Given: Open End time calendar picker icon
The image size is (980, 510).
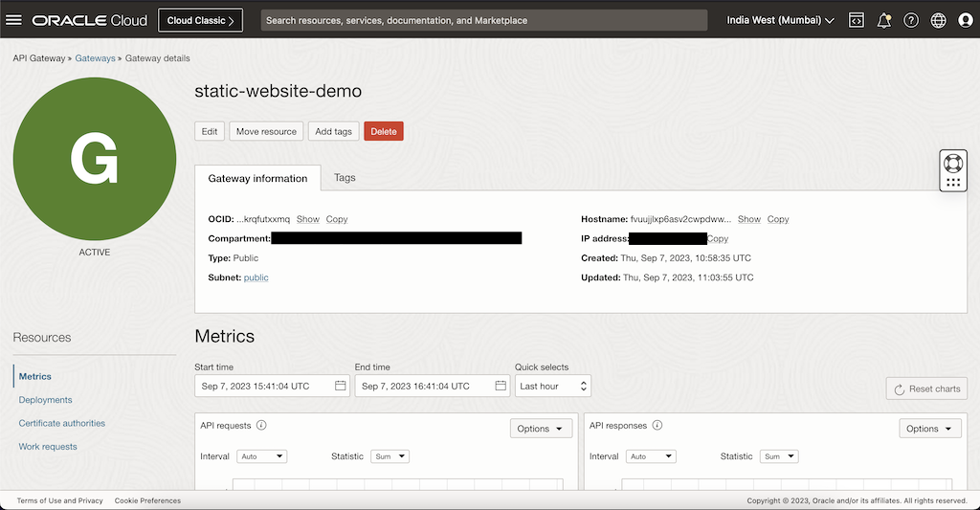Looking at the screenshot, I should (501, 386).
